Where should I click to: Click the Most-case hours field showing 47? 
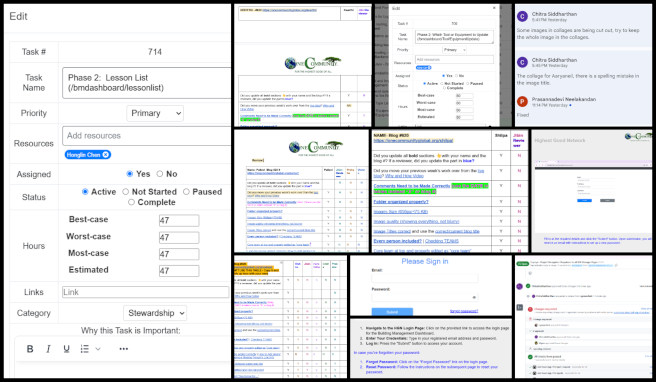[x=179, y=254]
